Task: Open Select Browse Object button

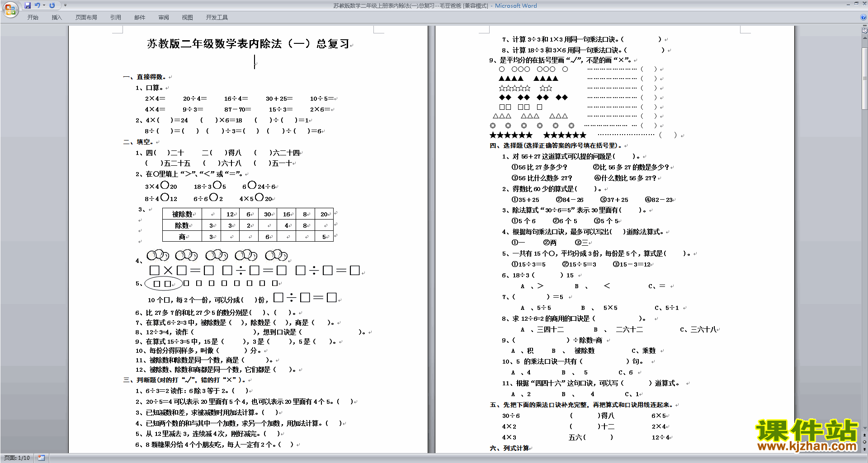Action: (x=864, y=442)
